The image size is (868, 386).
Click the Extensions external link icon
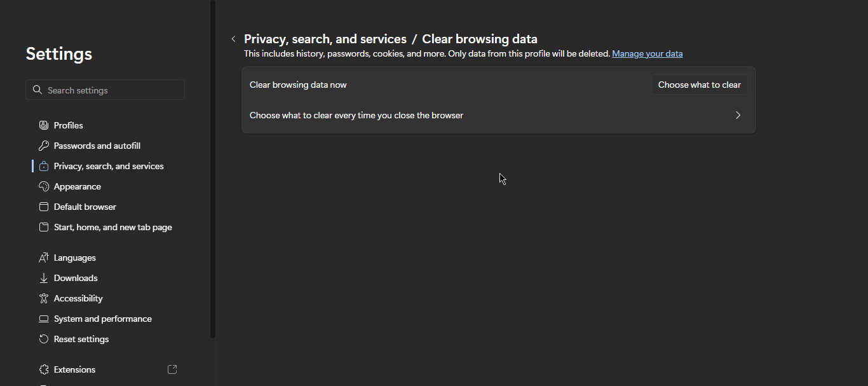[172, 369]
